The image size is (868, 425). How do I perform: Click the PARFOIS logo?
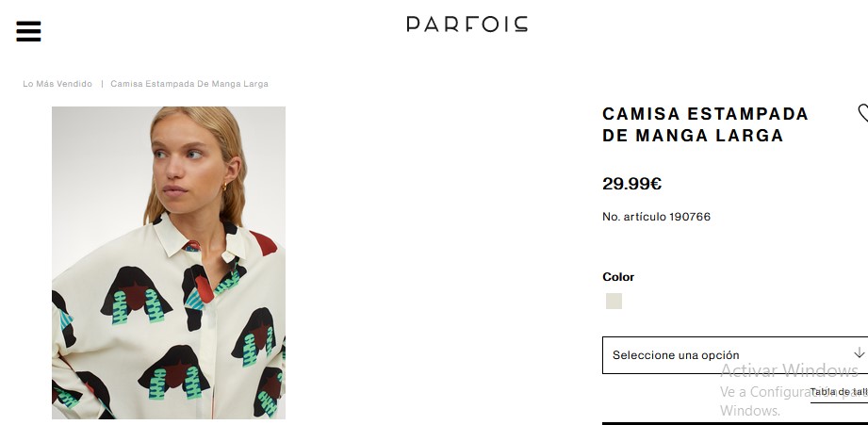coord(467,24)
